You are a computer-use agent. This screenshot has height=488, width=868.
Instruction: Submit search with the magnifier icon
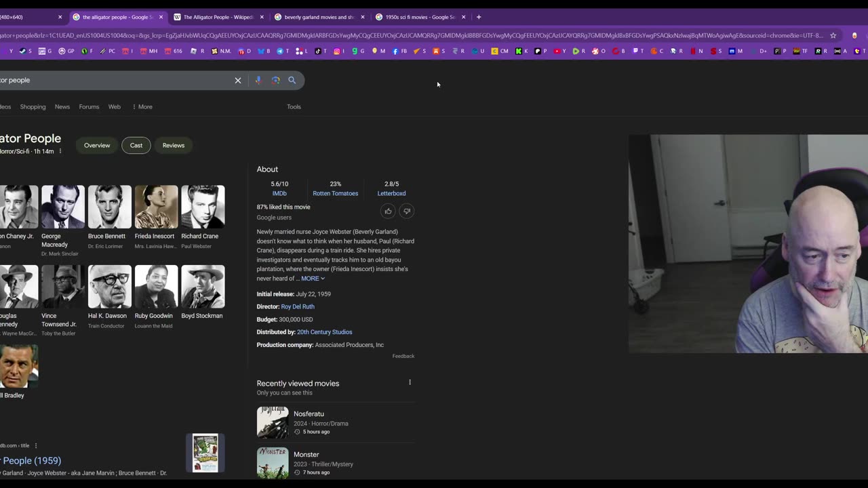292,80
